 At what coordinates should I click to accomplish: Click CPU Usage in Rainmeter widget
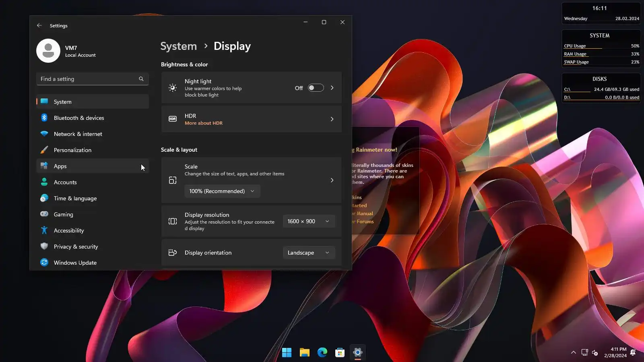click(575, 46)
